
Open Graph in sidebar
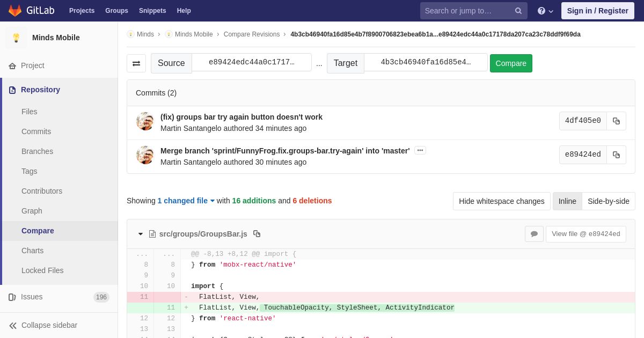pos(32,211)
